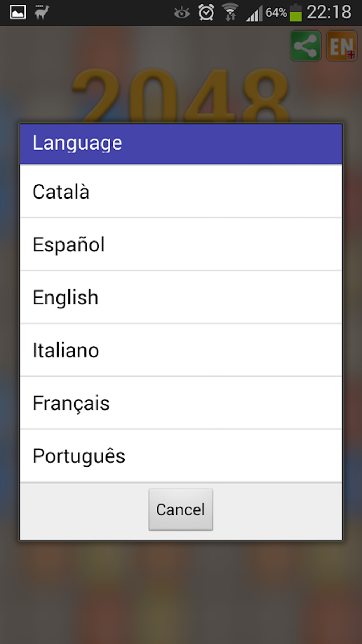Screen dimensions: 362x644
Task: Switch language to Français
Action: point(181,403)
